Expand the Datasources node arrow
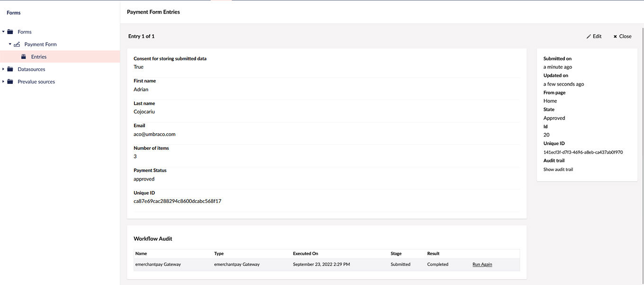Viewport: 644px width, 285px height. click(3, 69)
